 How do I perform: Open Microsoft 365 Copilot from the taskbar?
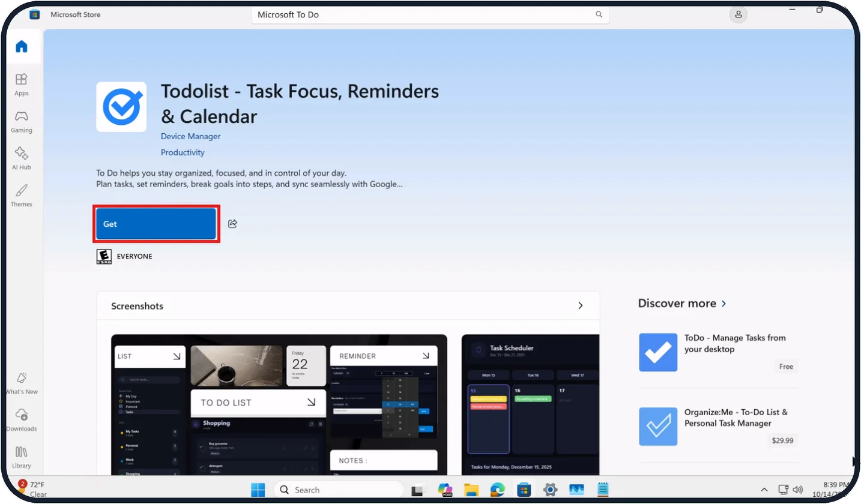(444, 490)
